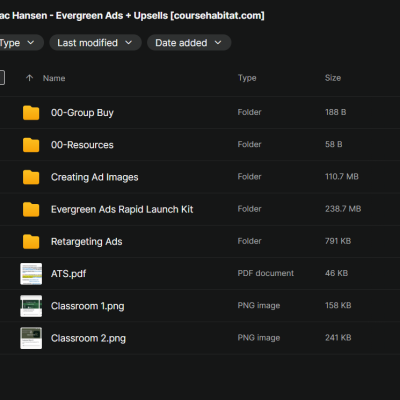Open the Classroom 2.png thumbnail
Viewport: 400px width, 400px height.
31,338
